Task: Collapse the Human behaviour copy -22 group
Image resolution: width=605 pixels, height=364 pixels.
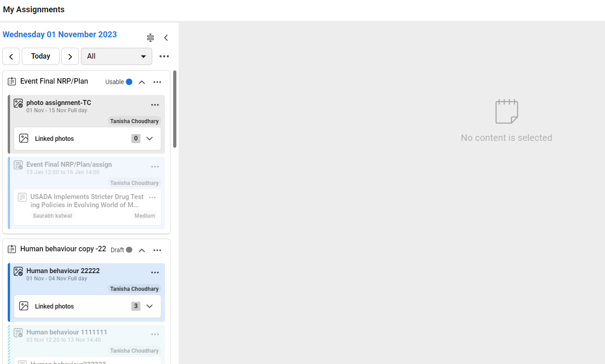Action: coord(142,250)
